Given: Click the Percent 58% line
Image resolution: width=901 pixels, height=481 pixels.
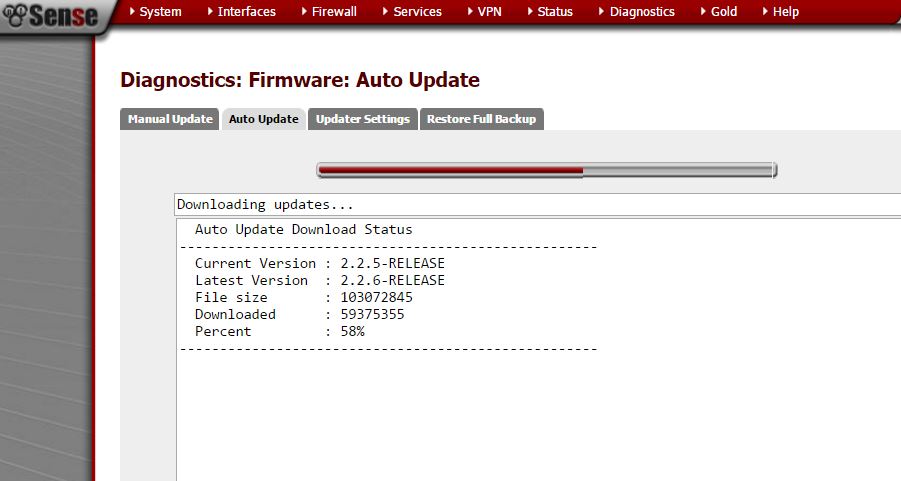Looking at the screenshot, I should pos(279,331).
